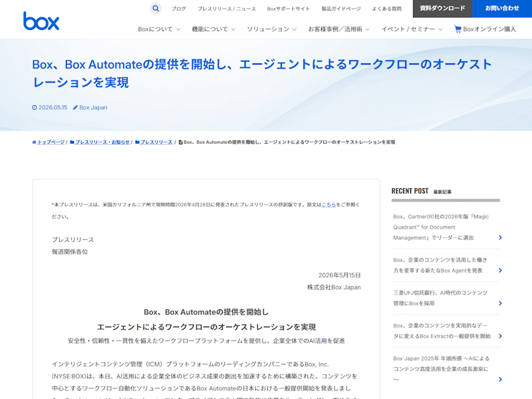
Task: Open Boxオンライン購入
Action: [x=485, y=29]
